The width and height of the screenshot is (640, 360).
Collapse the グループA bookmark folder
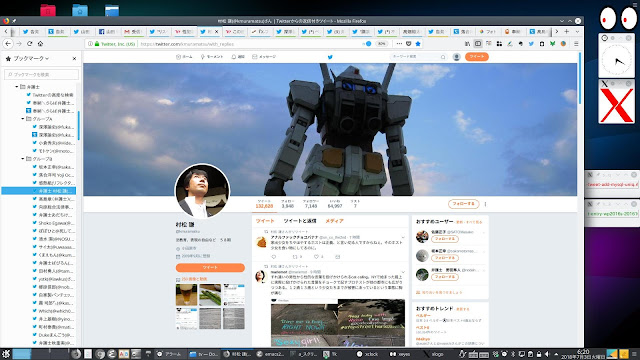(x=22, y=119)
